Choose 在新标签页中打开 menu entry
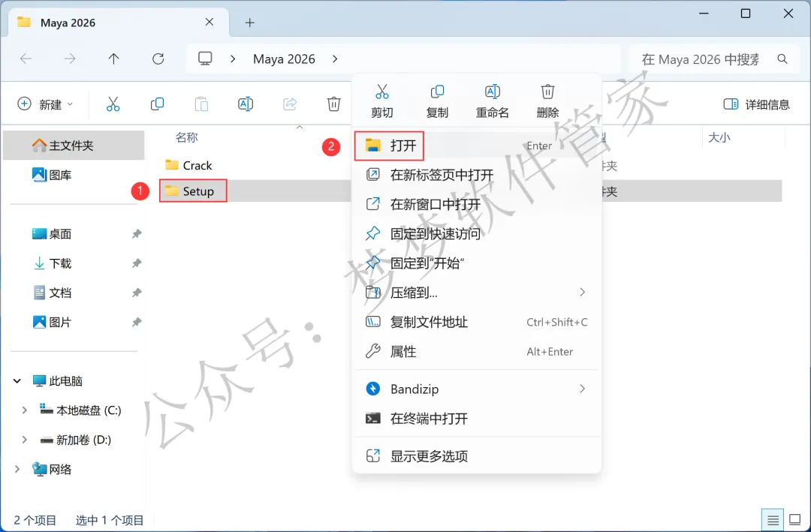The width and height of the screenshot is (811, 532). (x=476, y=175)
